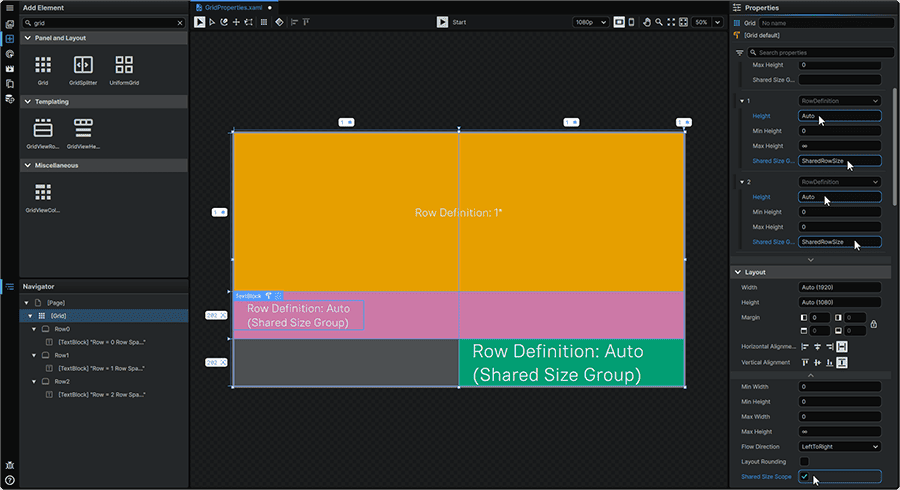
Task: Set Horizontal Alignment to left
Action: (805, 347)
